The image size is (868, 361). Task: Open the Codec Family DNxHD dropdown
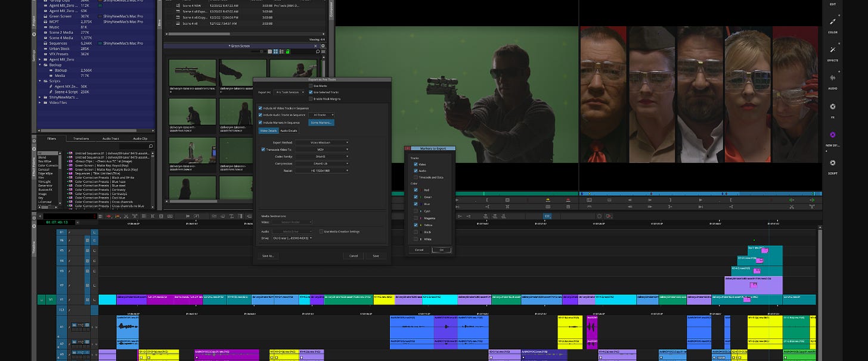click(x=322, y=156)
